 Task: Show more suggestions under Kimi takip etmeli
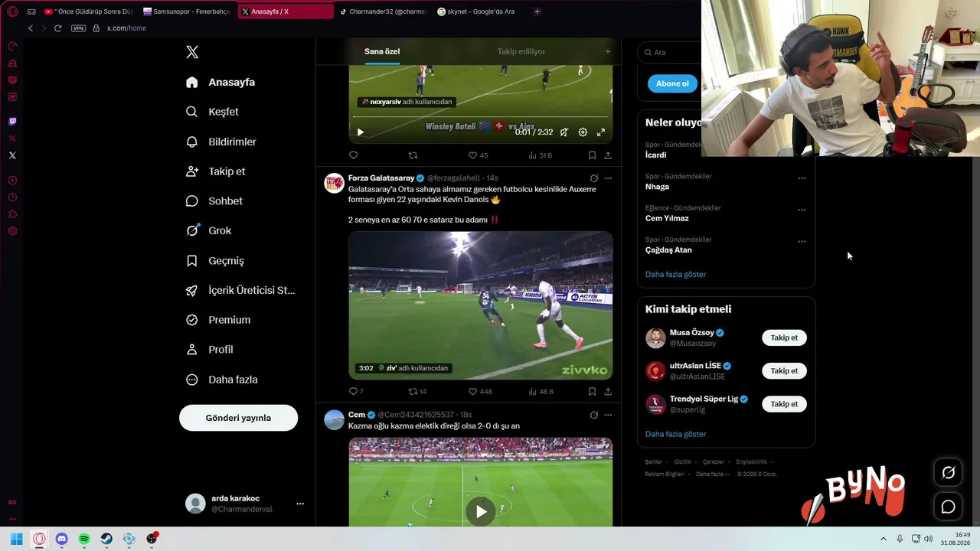click(x=675, y=434)
